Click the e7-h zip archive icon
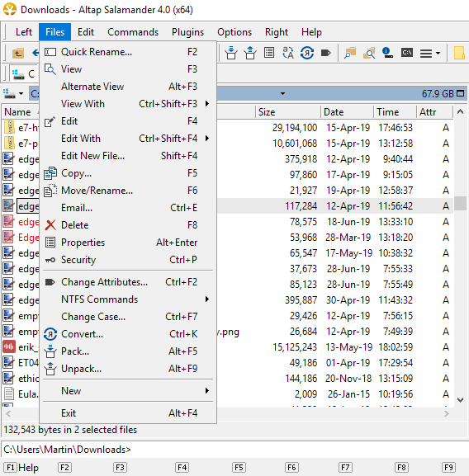 click(x=9, y=127)
